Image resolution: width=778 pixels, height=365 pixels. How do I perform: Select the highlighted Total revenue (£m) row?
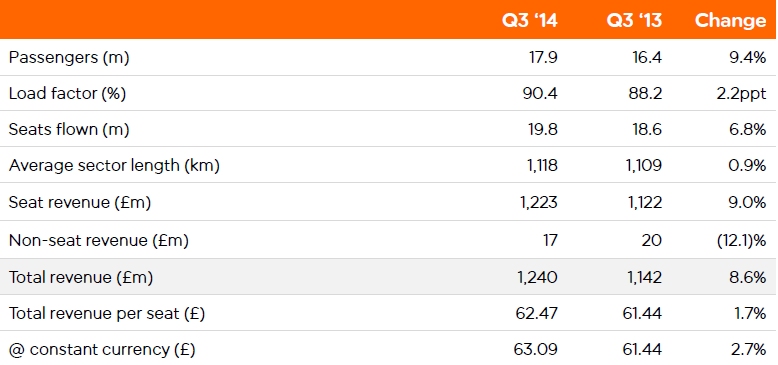(x=389, y=277)
